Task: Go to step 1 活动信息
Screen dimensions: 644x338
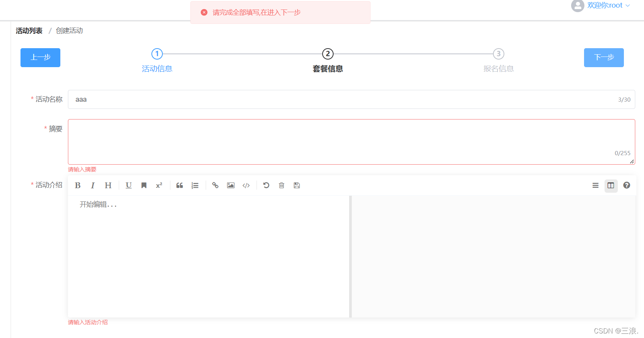Action: tap(157, 69)
